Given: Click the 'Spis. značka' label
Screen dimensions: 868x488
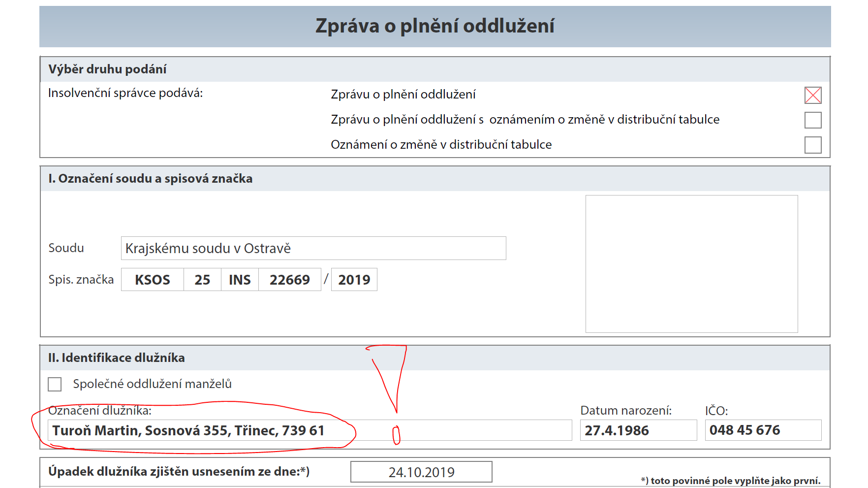Looking at the screenshot, I should [x=81, y=280].
